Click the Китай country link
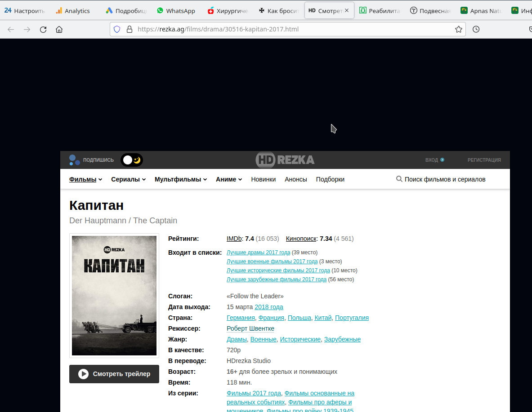This screenshot has width=532, height=412. pos(323,318)
